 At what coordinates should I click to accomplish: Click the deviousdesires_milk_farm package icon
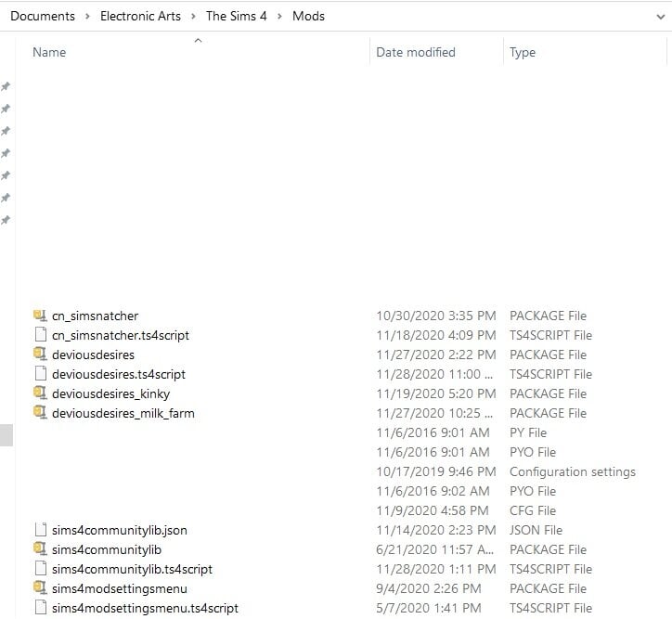(x=40, y=413)
